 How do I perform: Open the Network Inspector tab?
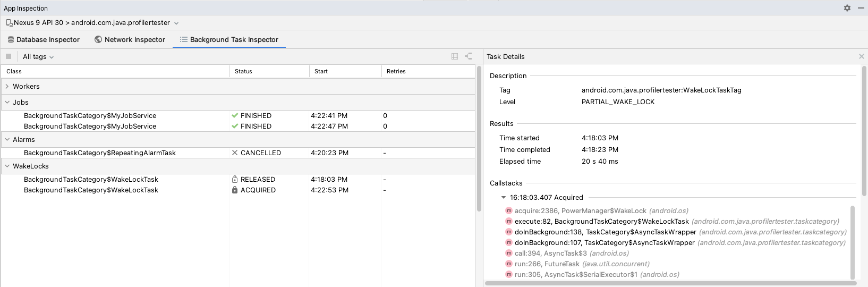coord(130,39)
